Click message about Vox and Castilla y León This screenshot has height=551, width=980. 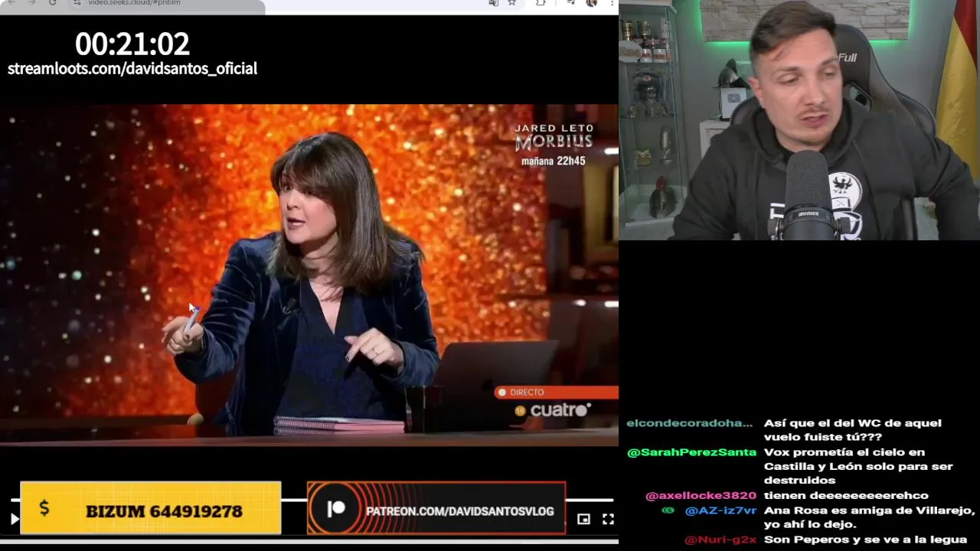tap(858, 466)
